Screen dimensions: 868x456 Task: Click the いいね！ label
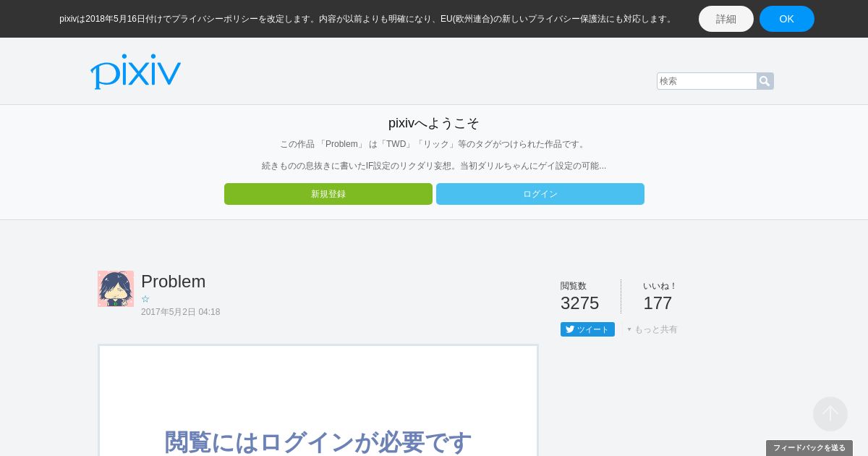coord(660,286)
